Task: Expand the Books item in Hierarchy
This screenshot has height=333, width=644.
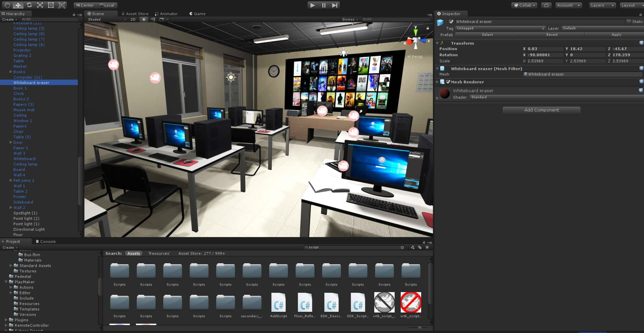Action: [x=11, y=72]
